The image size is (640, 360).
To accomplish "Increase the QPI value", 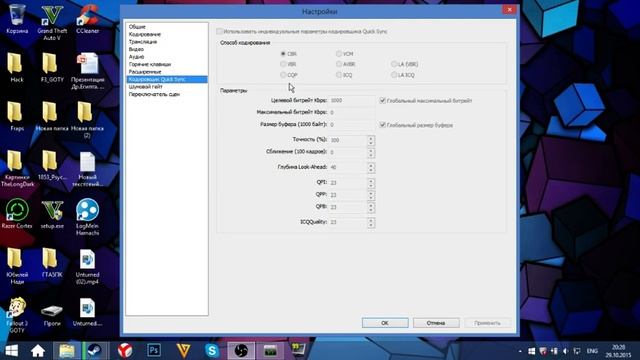I will pos(371,180).
